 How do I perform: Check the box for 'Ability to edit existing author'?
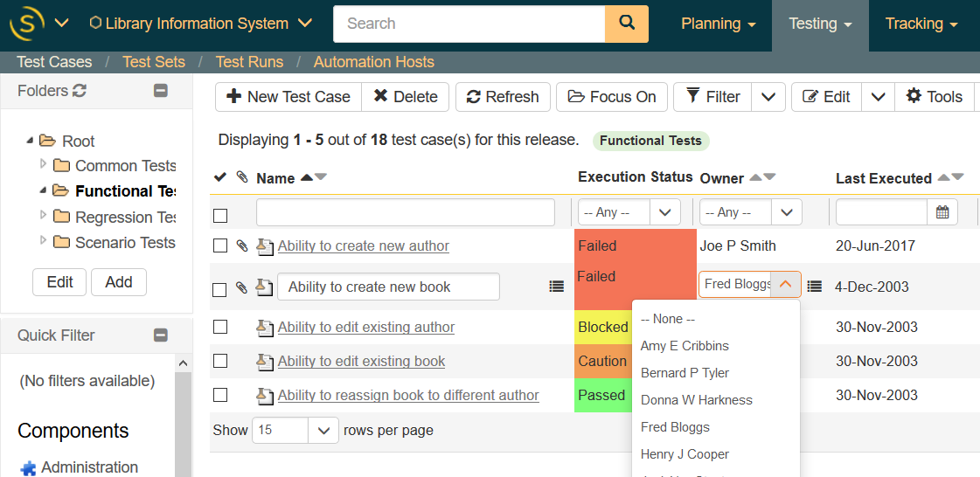(x=220, y=327)
